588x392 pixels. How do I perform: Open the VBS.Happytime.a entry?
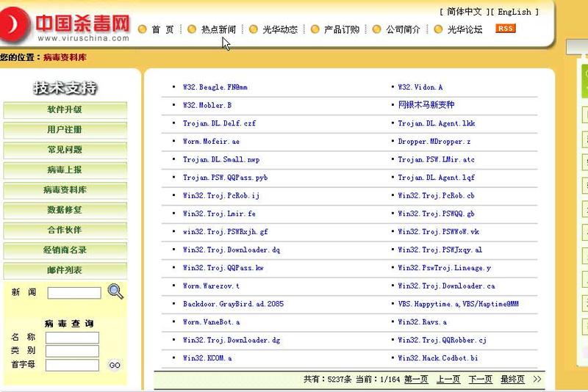[458, 304]
